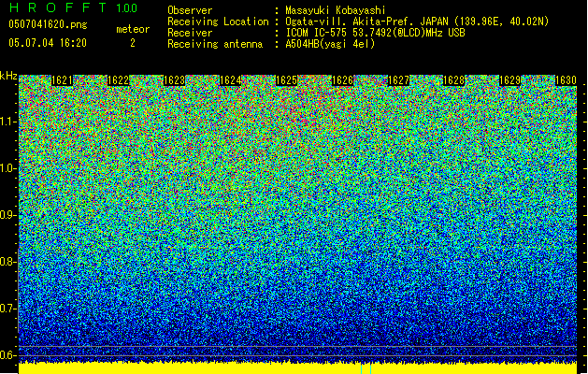Click the 0.7 kHz axis tick label
The width and height of the screenshot is (588, 374).
point(8,309)
